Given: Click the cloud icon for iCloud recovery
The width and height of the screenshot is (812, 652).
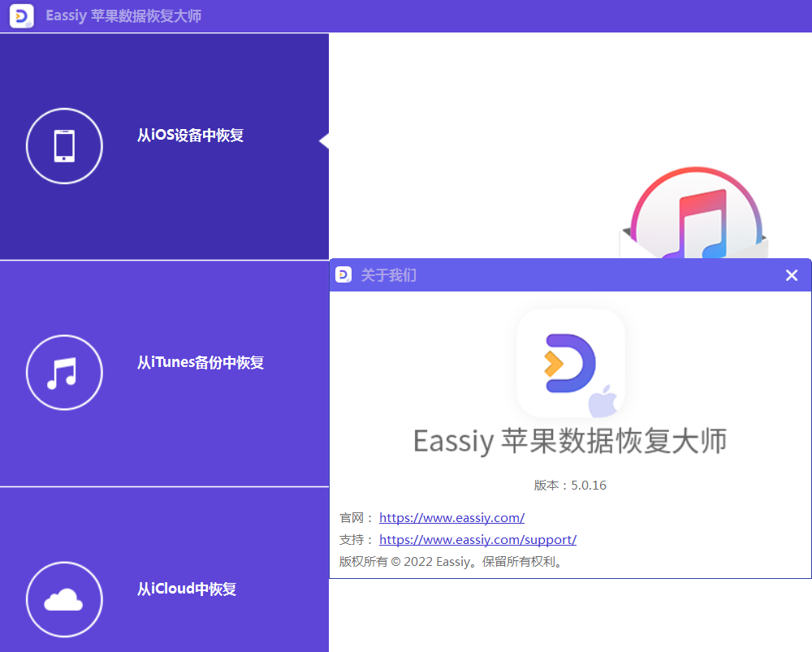Looking at the screenshot, I should (64, 599).
